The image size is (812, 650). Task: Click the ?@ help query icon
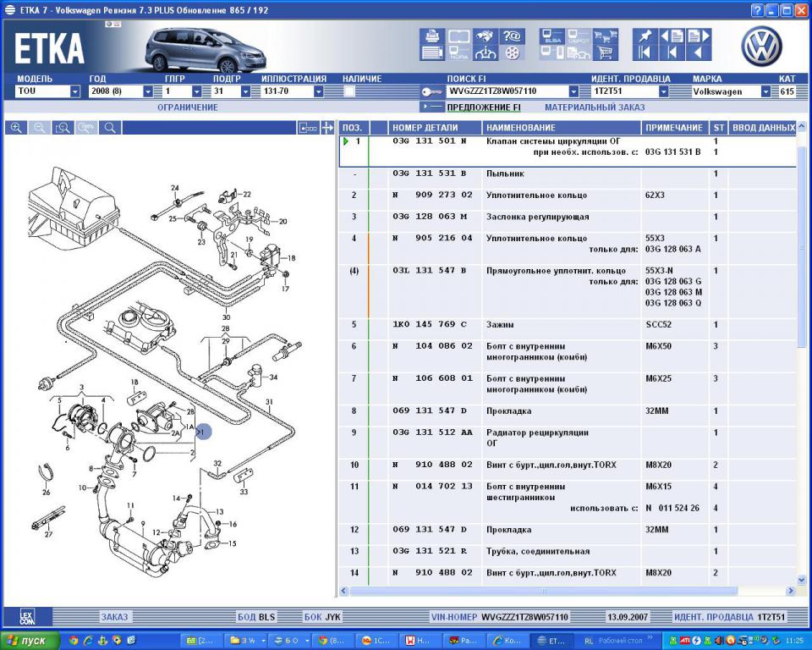point(512,36)
